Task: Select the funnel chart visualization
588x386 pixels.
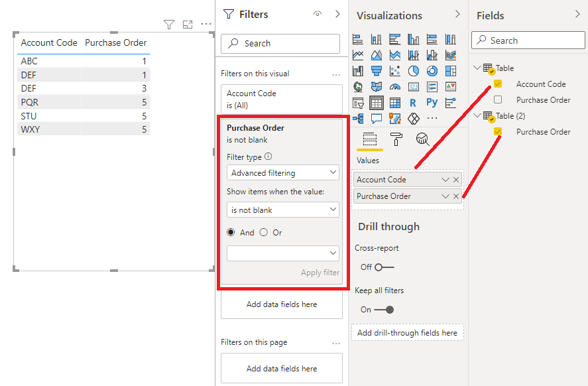Action: 376,71
